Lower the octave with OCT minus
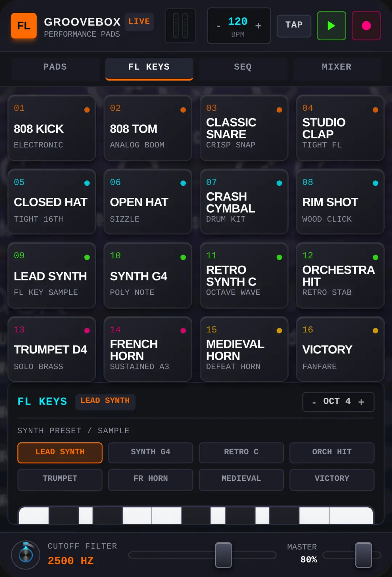 [314, 402]
